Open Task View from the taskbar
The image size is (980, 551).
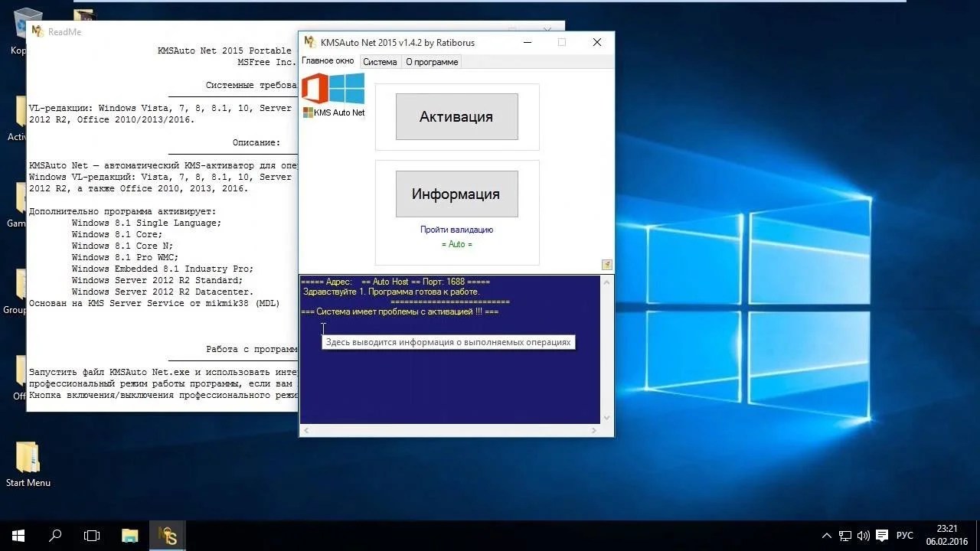click(x=91, y=535)
